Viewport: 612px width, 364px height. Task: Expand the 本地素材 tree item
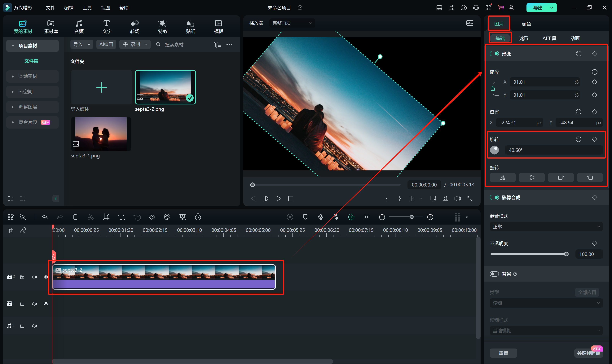point(28,76)
